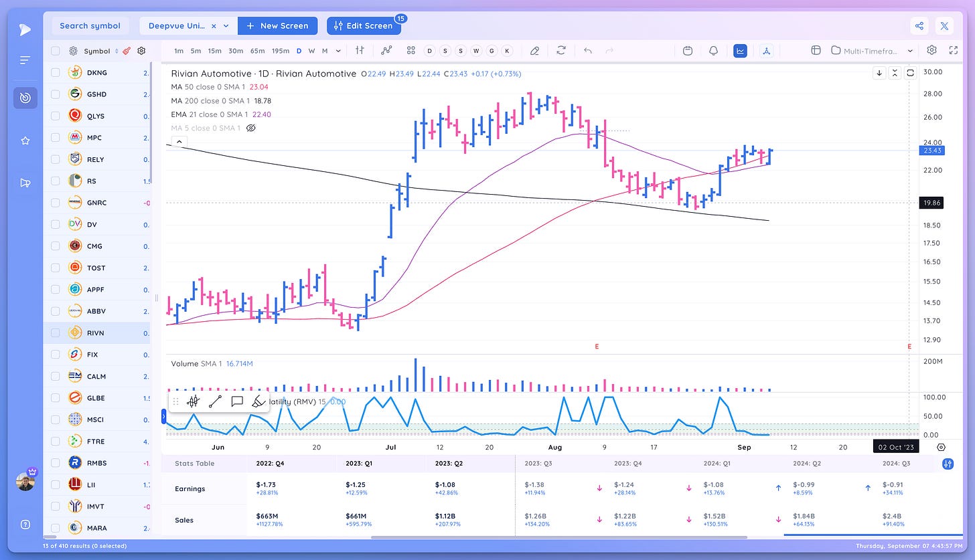Open the indicators icon in chart toolbar
Viewport: 975px width, 560px height.
point(386,50)
